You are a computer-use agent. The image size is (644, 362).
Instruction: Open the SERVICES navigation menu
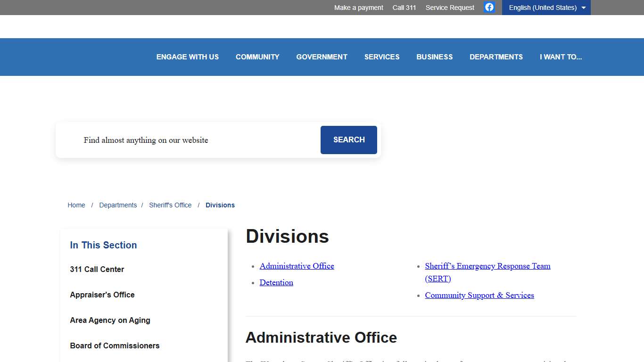tap(382, 57)
